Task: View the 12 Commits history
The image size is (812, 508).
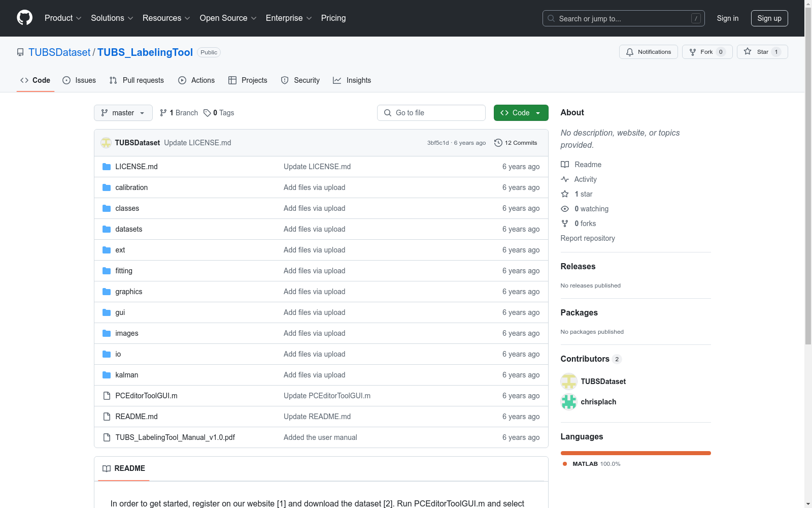Action: point(516,143)
